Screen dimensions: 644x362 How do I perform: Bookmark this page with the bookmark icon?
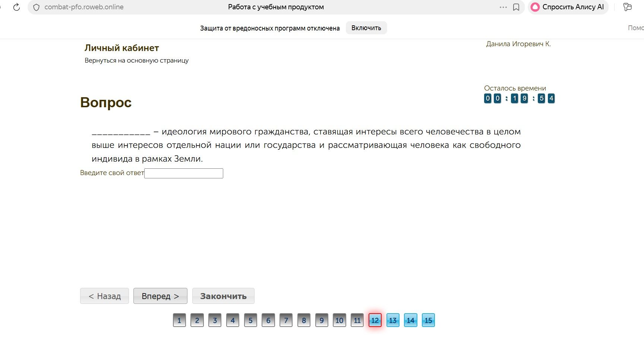tap(516, 7)
